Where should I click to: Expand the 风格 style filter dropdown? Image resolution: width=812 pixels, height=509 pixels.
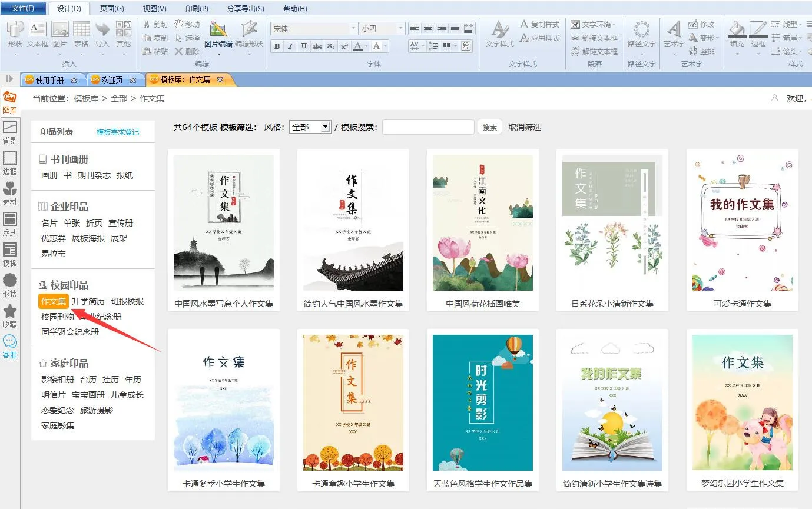pos(325,127)
